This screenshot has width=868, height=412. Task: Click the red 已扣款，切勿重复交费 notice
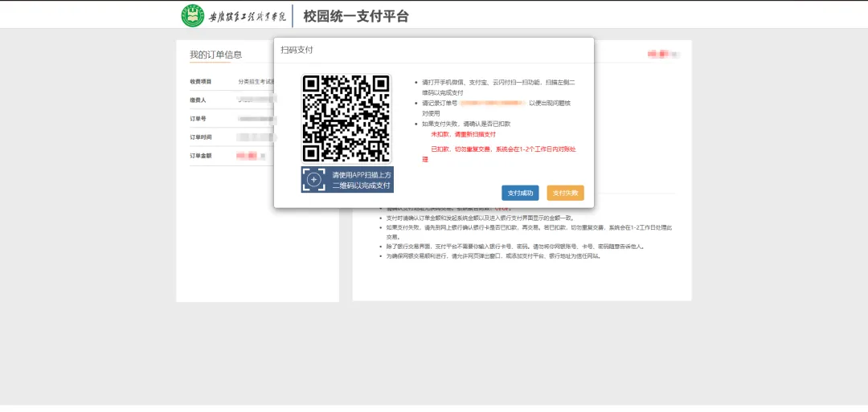[499, 154]
